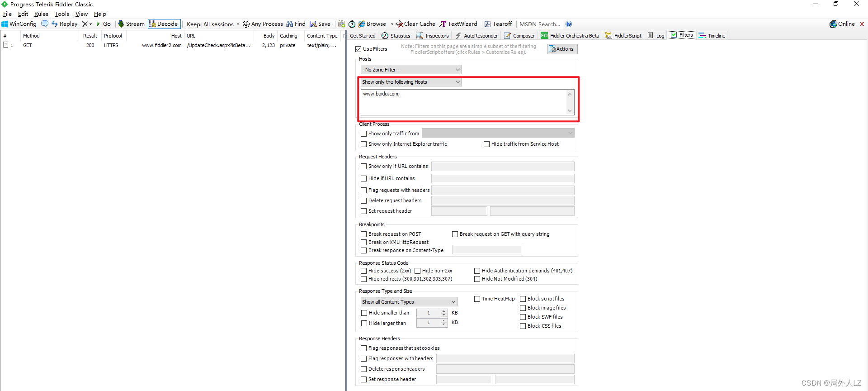Open the Remove (X) dropdown arrow
Viewport: 868px width, 391px height.
(90, 24)
